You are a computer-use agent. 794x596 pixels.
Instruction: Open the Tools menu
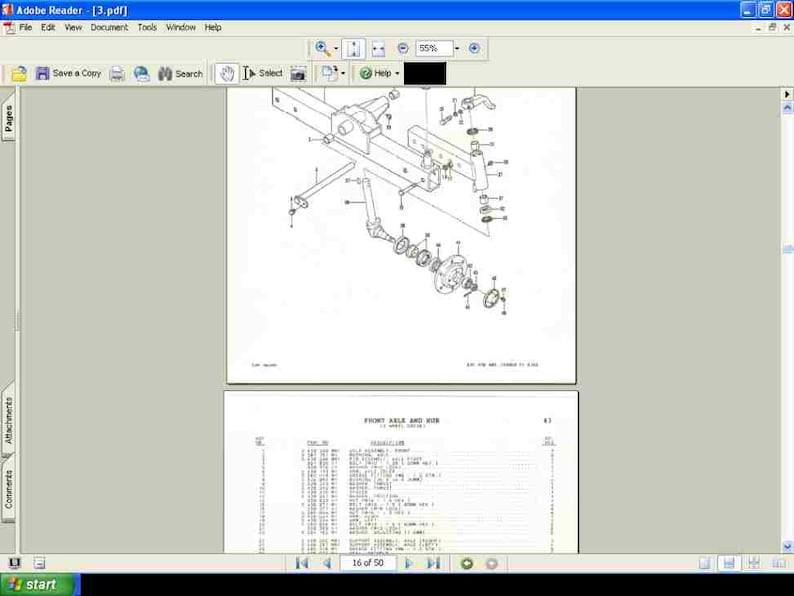click(147, 27)
